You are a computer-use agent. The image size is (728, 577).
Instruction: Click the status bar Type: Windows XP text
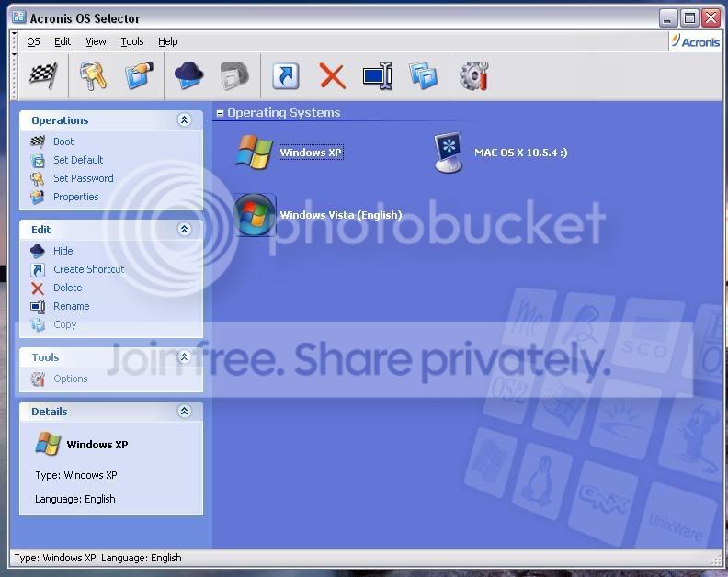(55, 558)
